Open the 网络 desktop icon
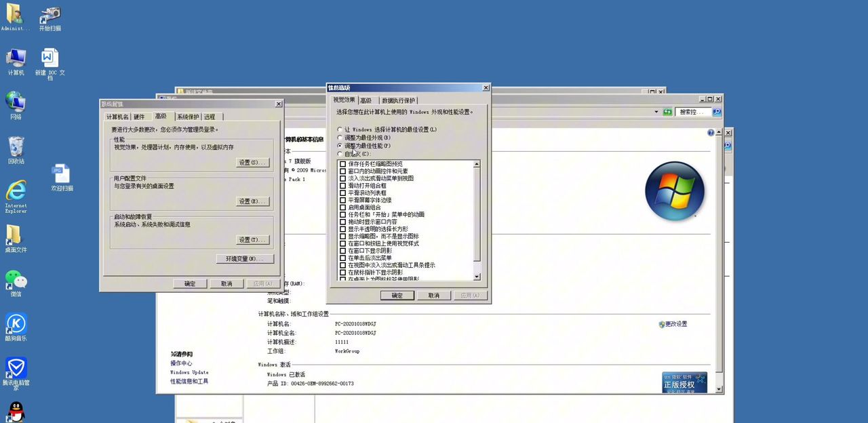 coord(16,106)
